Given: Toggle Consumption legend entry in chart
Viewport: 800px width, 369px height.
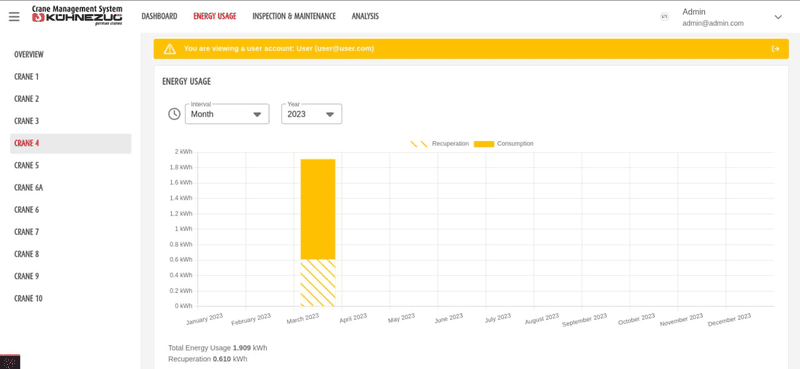Looking at the screenshot, I should (x=504, y=144).
